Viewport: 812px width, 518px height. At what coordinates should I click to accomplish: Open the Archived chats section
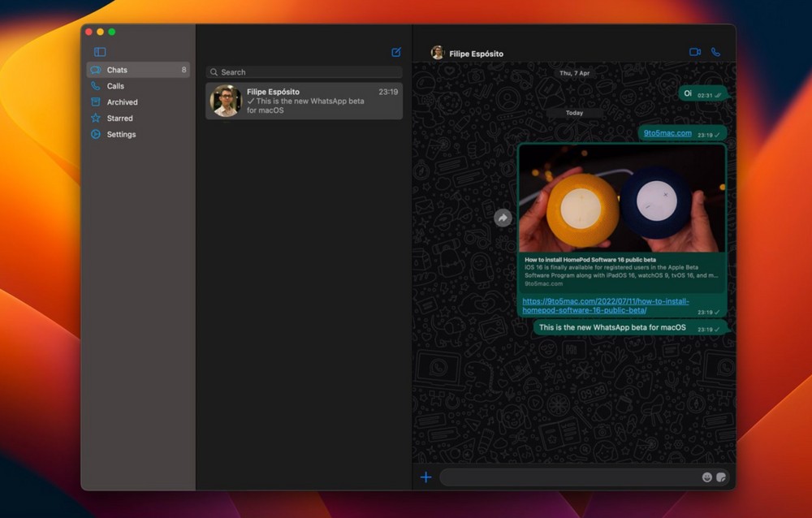tap(138, 102)
